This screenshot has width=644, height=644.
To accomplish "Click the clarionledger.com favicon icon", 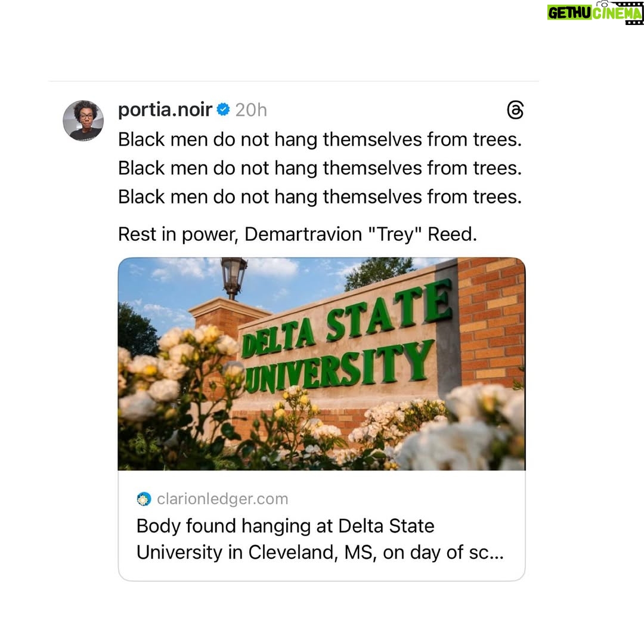I will click(x=144, y=499).
